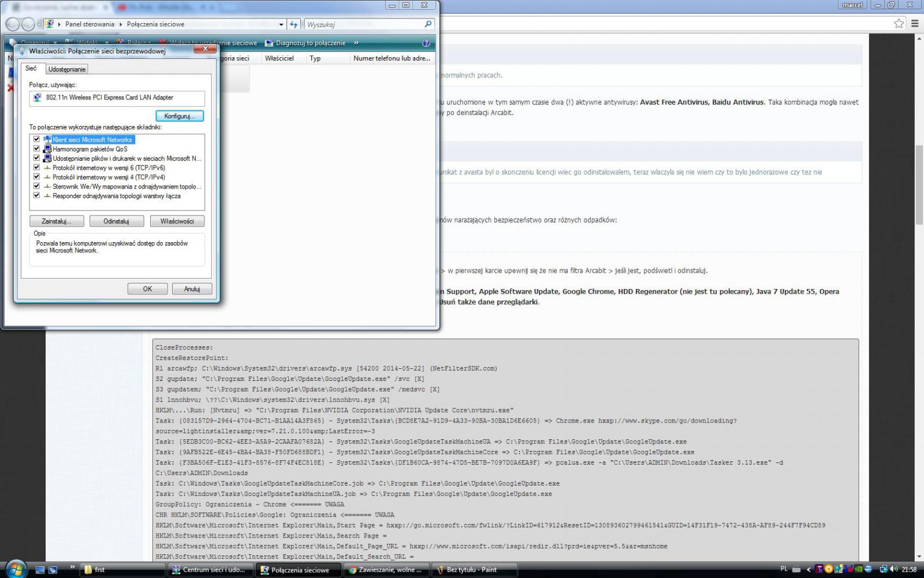This screenshot has height=578, width=924.
Task: Toggle Udostępnianie plików i drukarek checkbox
Action: 36,158
